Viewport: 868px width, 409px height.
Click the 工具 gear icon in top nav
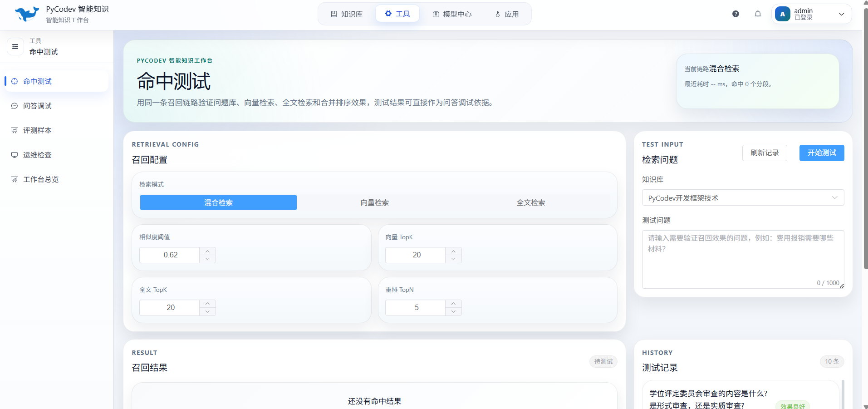coord(388,14)
